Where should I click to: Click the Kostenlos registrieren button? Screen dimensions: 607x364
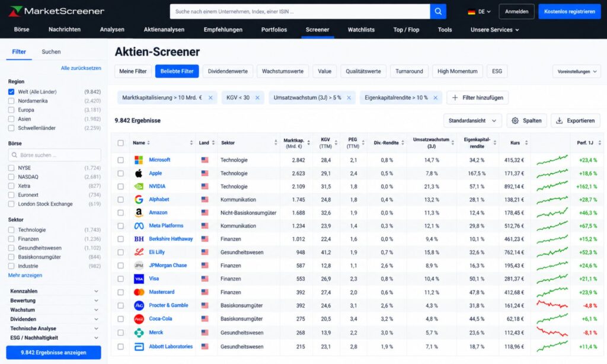click(x=570, y=12)
